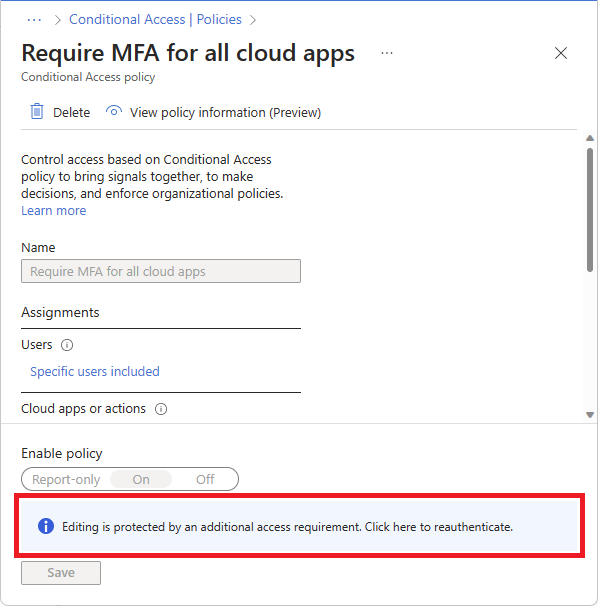
Task: Click the info icon beside Cloud apps or actions
Action: (161, 409)
